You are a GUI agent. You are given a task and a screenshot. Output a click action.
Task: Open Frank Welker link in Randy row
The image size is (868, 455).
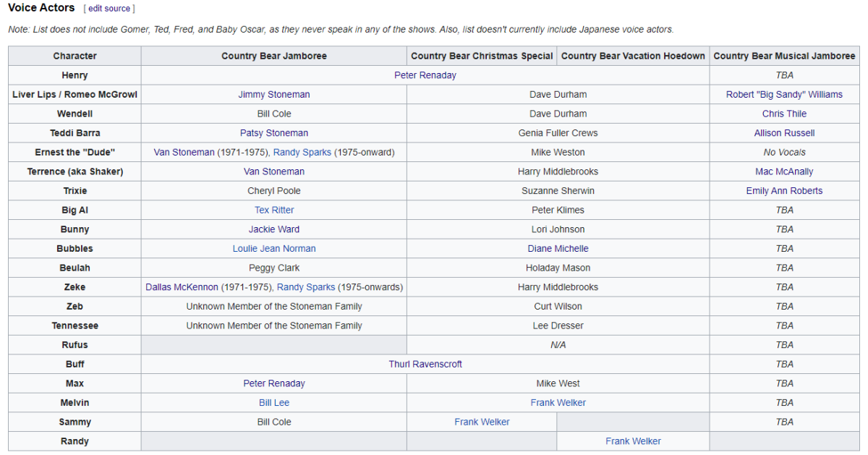click(633, 441)
